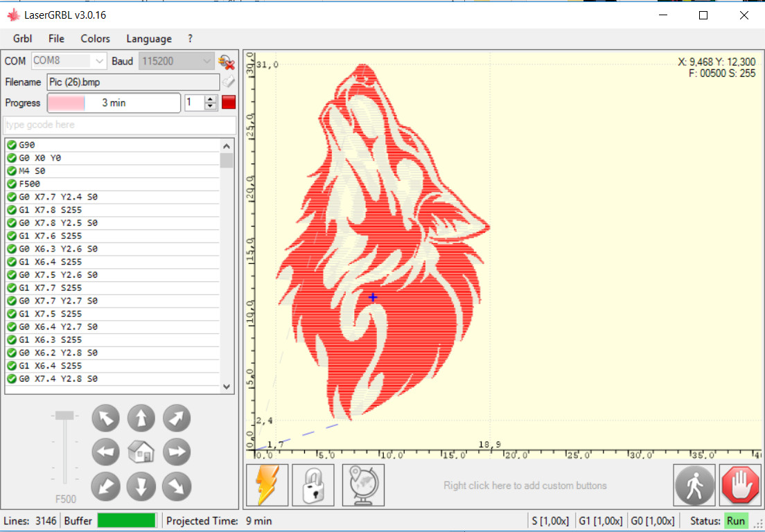765x532 pixels.
Task: Select gcode line G1 X7.6 S255
Action: click(113, 236)
